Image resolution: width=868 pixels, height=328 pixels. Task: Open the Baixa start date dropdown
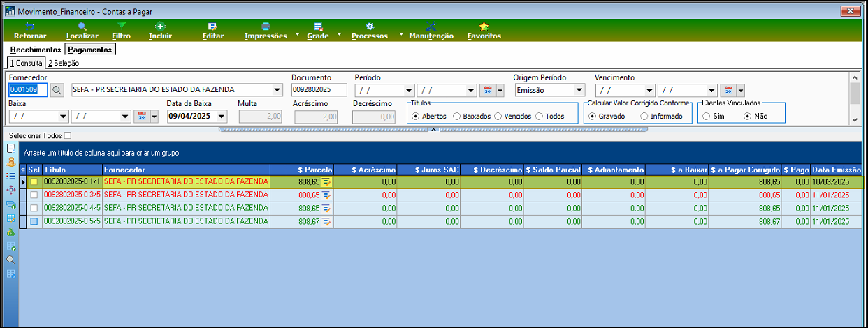tap(63, 117)
